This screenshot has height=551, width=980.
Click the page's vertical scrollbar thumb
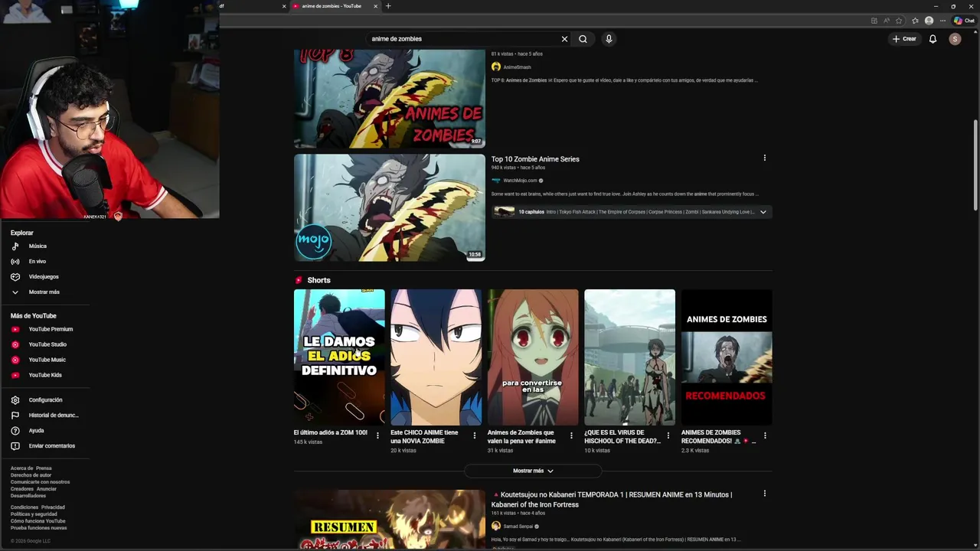point(975,165)
